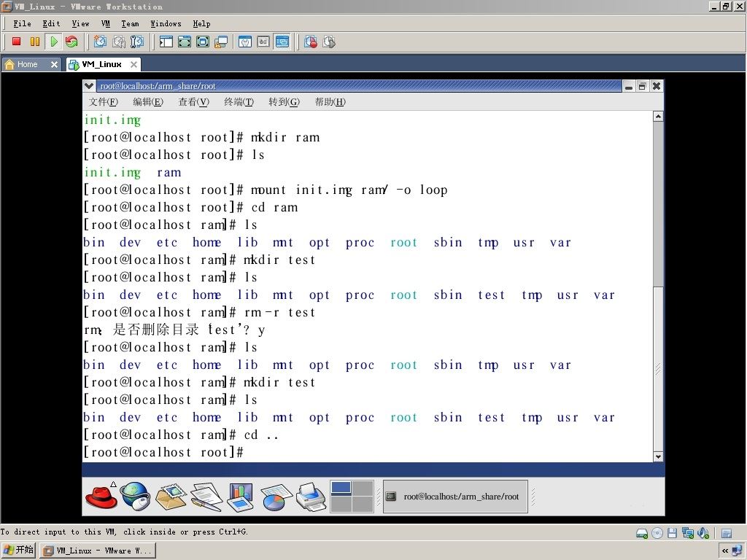This screenshot has height=560, width=747.
Task: Show the VM summary view icon
Action: pos(245,42)
